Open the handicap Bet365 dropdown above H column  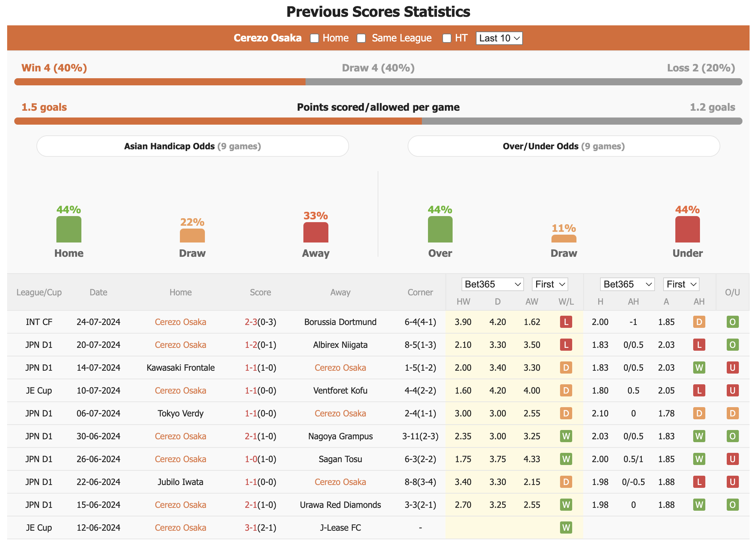[627, 284]
